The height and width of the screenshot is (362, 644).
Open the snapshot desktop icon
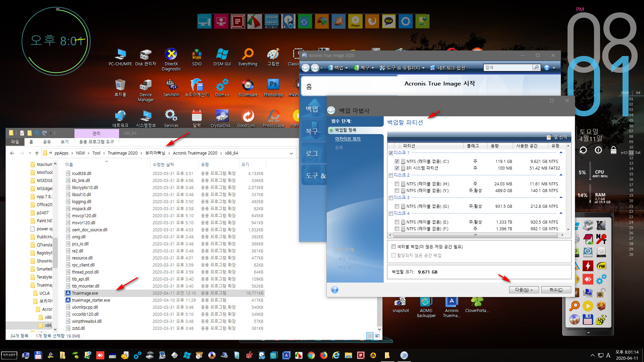click(x=400, y=305)
